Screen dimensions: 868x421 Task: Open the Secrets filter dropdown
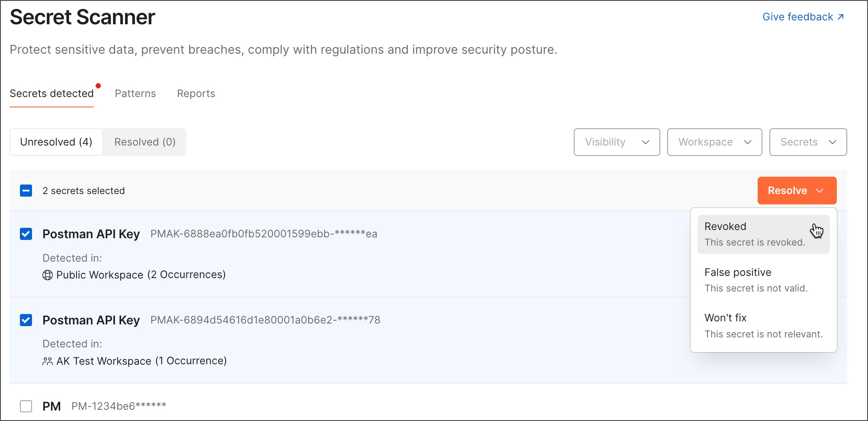(x=807, y=142)
